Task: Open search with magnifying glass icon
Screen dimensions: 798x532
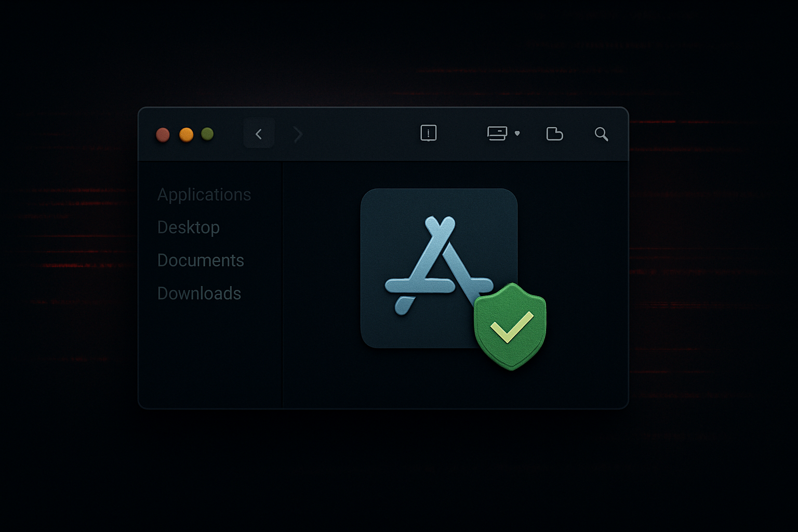Action: 602,134
